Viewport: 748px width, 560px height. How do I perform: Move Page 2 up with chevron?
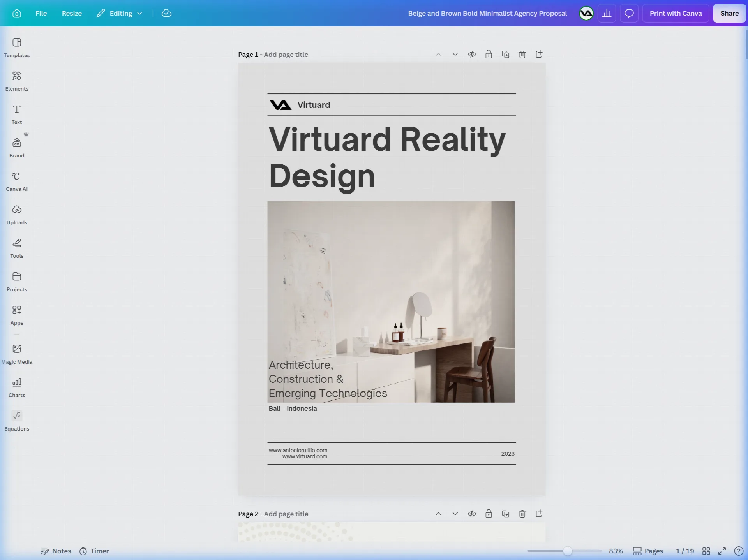click(x=438, y=514)
